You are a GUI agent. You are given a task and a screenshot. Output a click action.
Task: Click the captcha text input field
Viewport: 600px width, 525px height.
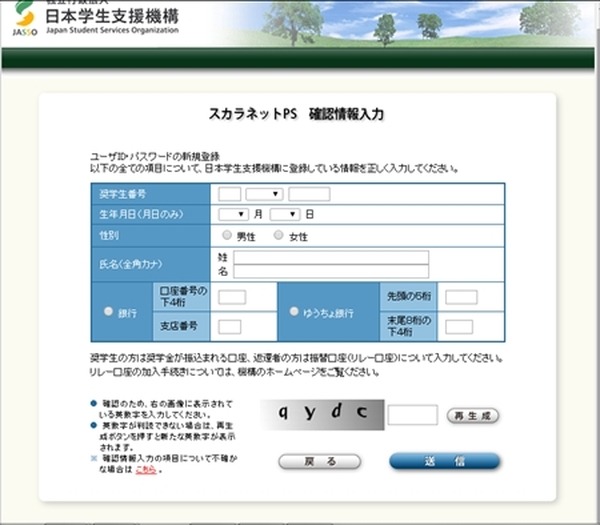[412, 415]
